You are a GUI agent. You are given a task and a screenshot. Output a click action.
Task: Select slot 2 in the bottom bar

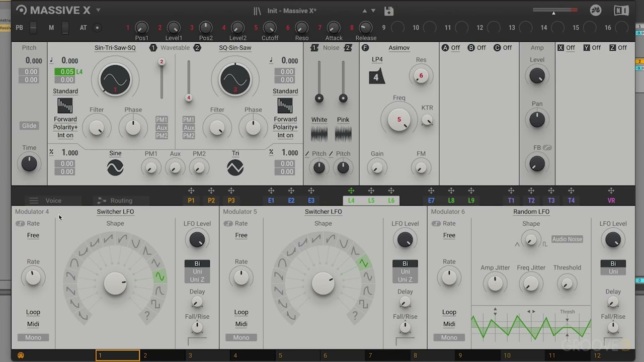(x=163, y=355)
